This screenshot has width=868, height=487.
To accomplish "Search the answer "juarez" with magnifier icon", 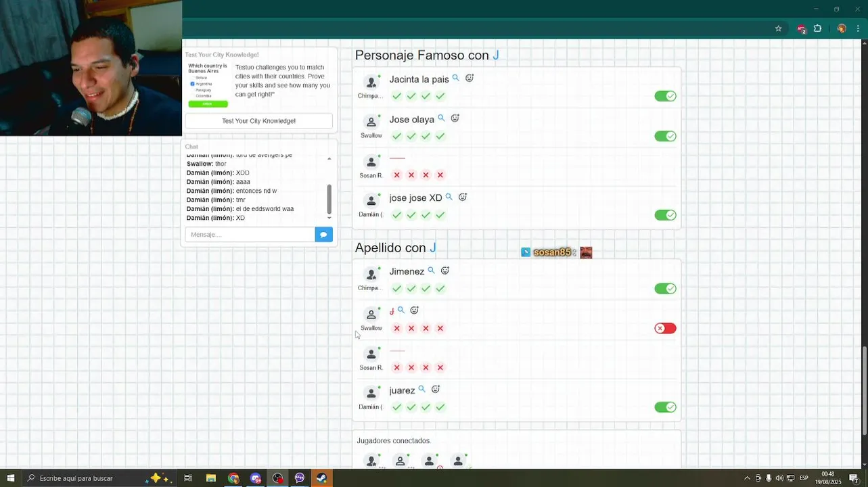I will click(421, 390).
